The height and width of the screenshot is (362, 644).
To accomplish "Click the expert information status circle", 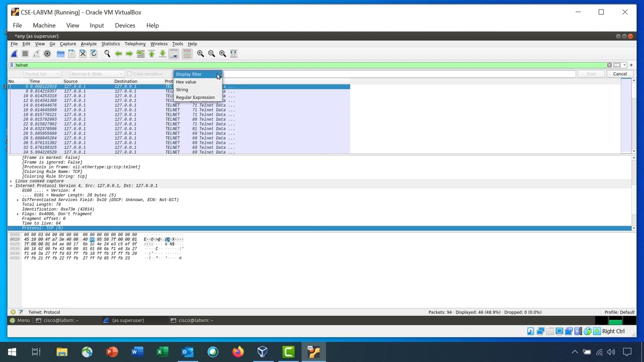I will coord(13,312).
